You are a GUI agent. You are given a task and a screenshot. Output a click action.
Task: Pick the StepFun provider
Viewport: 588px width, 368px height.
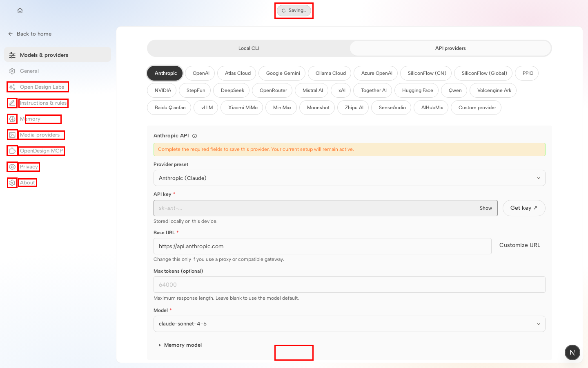(196, 90)
